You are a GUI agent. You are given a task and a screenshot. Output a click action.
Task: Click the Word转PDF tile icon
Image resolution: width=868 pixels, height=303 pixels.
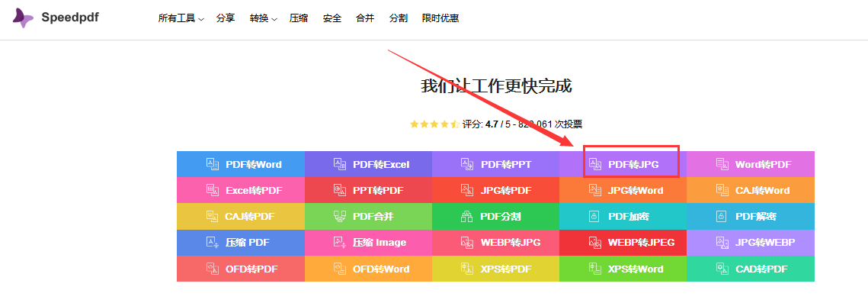pyautogui.click(x=722, y=164)
